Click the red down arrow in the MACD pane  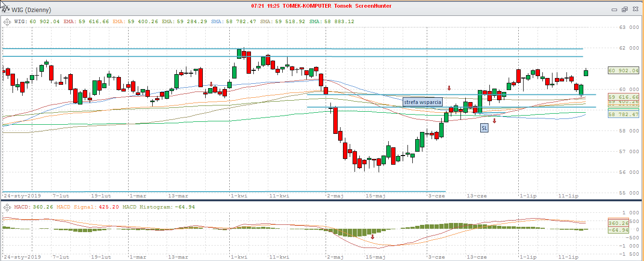(x=372, y=237)
